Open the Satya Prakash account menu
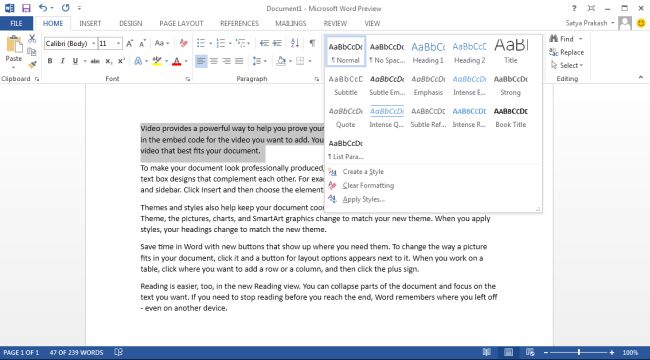 589,23
